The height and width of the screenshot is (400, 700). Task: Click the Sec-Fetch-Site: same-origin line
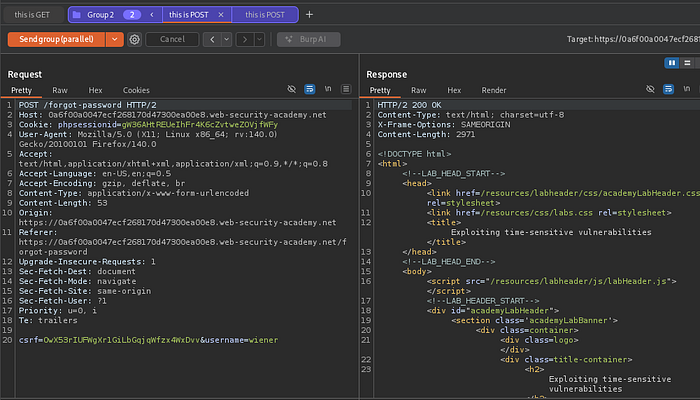(x=85, y=291)
